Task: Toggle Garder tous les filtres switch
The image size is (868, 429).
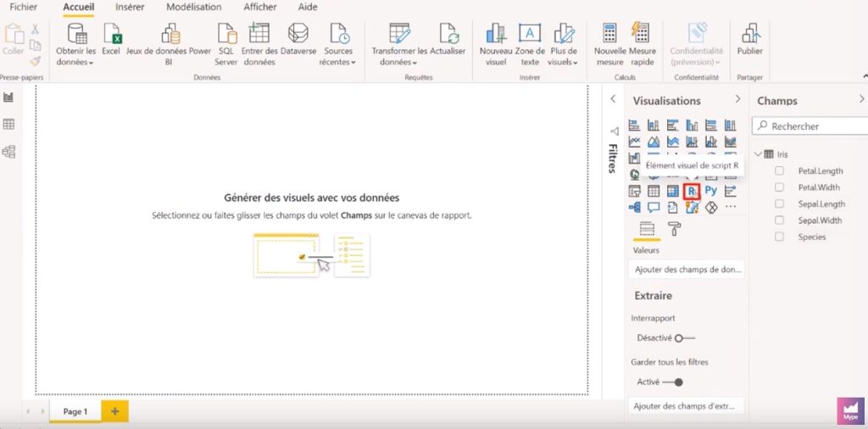Action: [x=672, y=382]
